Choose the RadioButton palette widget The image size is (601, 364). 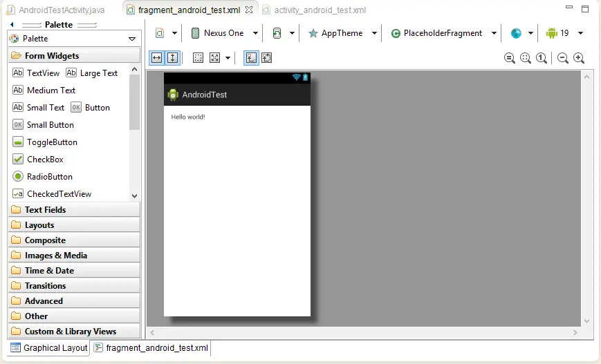click(42, 176)
